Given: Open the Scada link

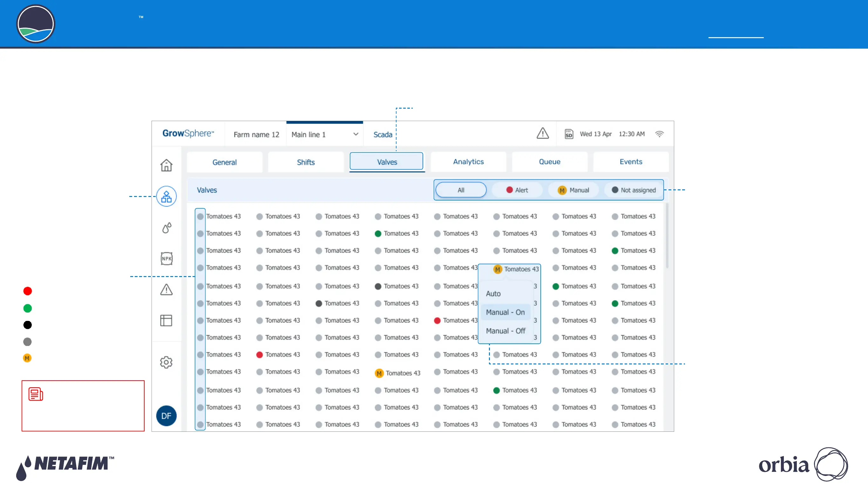Looking at the screenshot, I should (383, 134).
